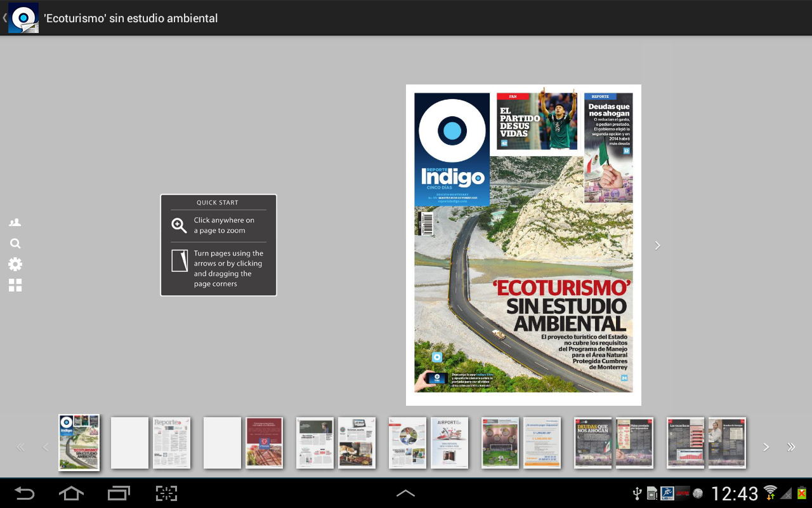Tap the Wi-Fi signal icon

[770, 493]
